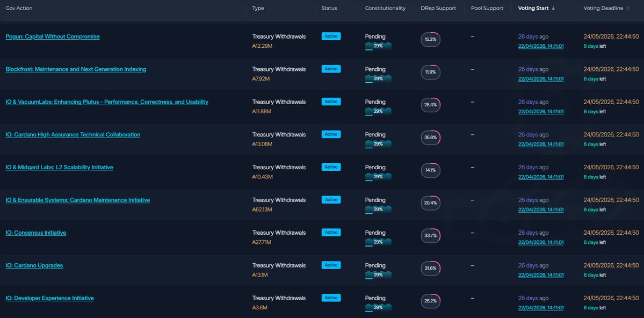Open IO: Cardano Upgrades proposal
The width and height of the screenshot is (644, 318).
(x=34, y=265)
